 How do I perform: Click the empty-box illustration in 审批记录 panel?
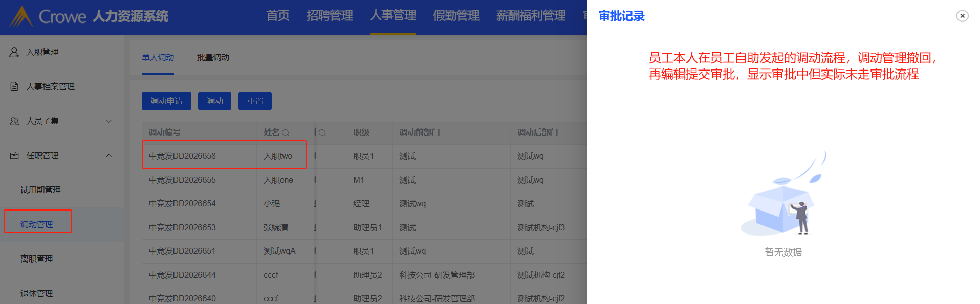[x=783, y=193]
